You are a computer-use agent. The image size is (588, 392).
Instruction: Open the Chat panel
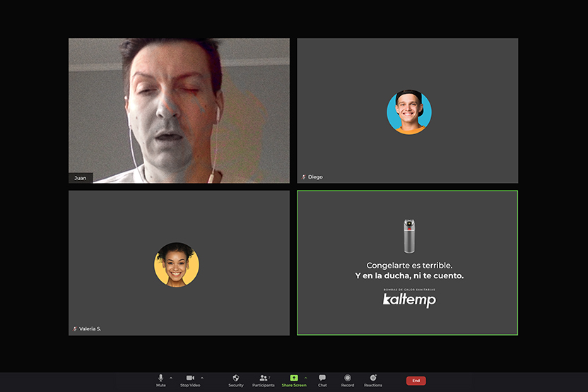pos(322,381)
